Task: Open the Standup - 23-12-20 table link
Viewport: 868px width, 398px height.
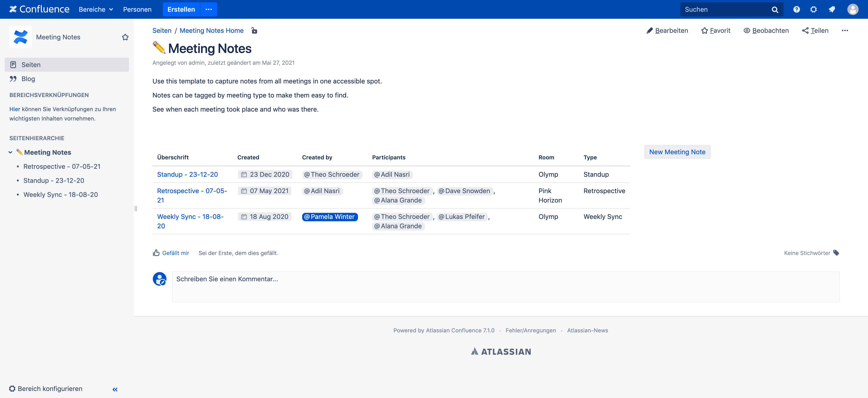Action: click(187, 174)
